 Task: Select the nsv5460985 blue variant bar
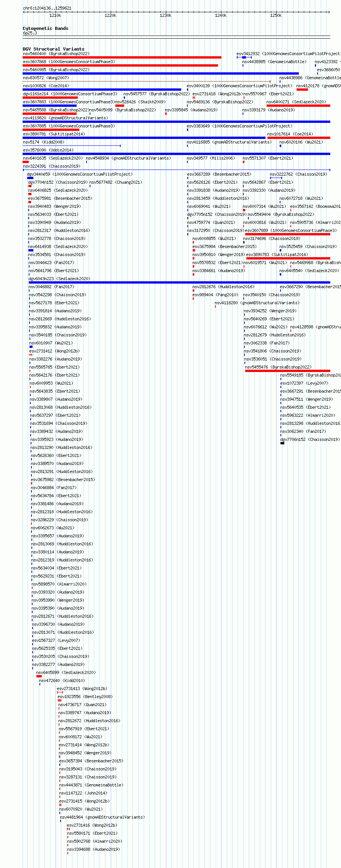(161, 73)
